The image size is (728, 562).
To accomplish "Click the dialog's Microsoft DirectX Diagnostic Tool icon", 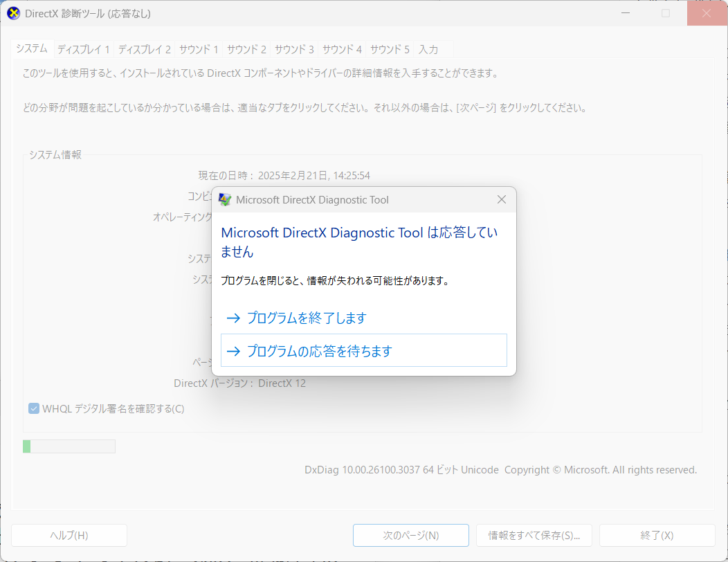I will [x=225, y=200].
